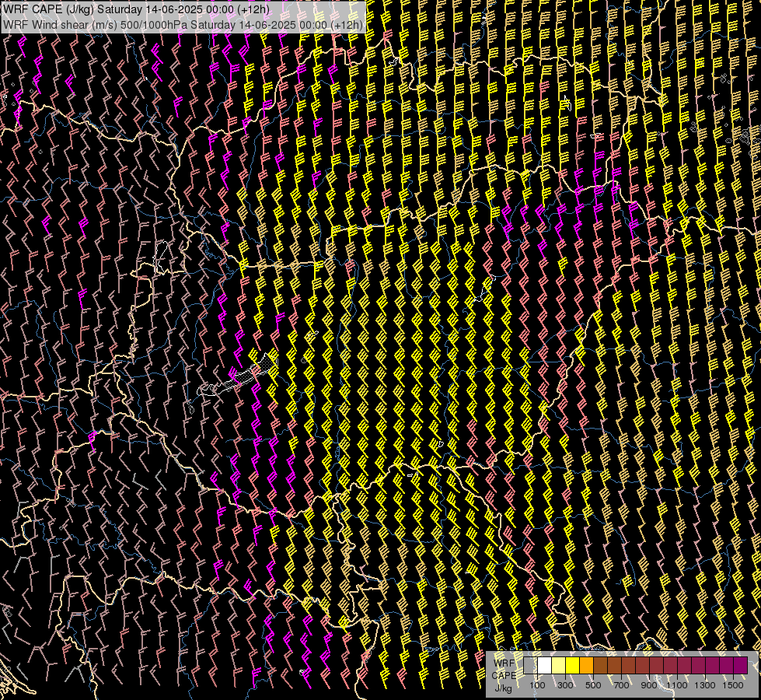Click the 900 legend label
The width and height of the screenshot is (761, 700).
(649, 685)
